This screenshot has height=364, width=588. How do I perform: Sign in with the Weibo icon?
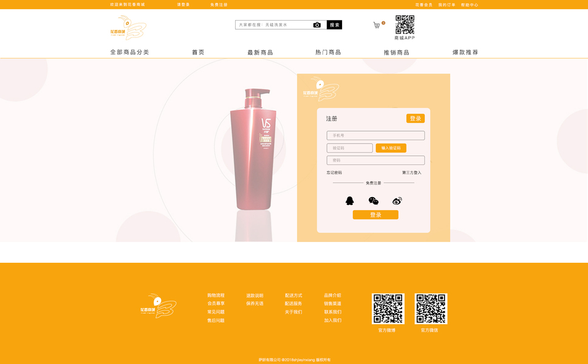[x=397, y=201]
